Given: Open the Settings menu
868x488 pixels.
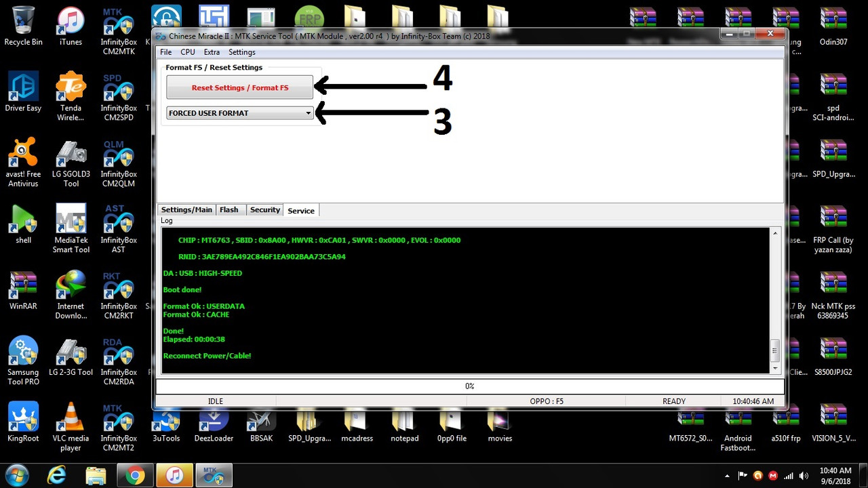Looking at the screenshot, I should coord(242,52).
